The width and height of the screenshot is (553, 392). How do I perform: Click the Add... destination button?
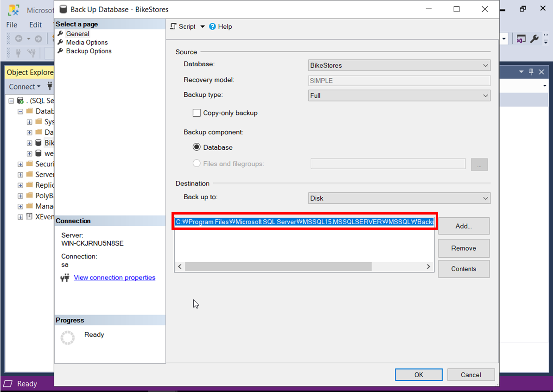pyautogui.click(x=464, y=226)
